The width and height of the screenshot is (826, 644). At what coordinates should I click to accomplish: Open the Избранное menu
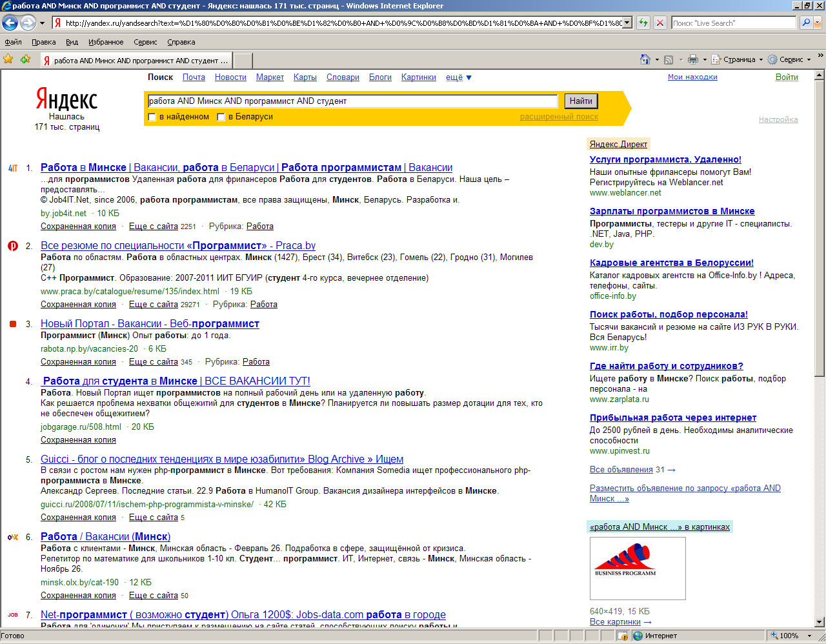(x=106, y=42)
